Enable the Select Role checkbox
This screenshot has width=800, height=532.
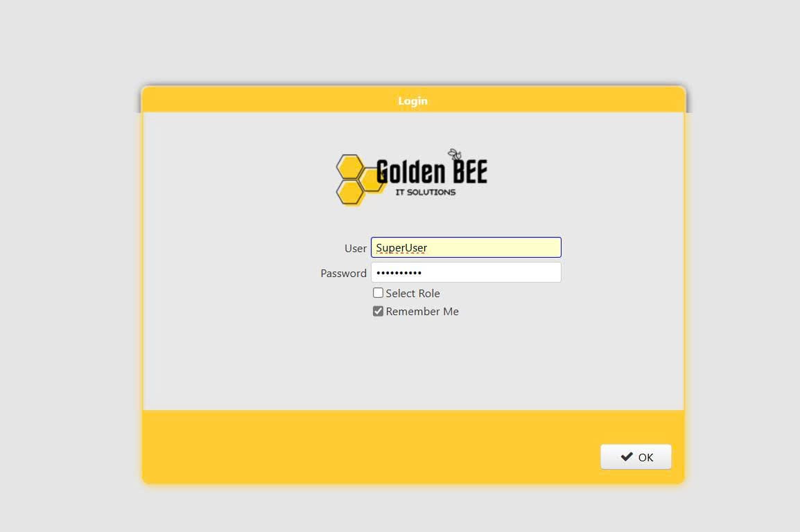coord(378,293)
